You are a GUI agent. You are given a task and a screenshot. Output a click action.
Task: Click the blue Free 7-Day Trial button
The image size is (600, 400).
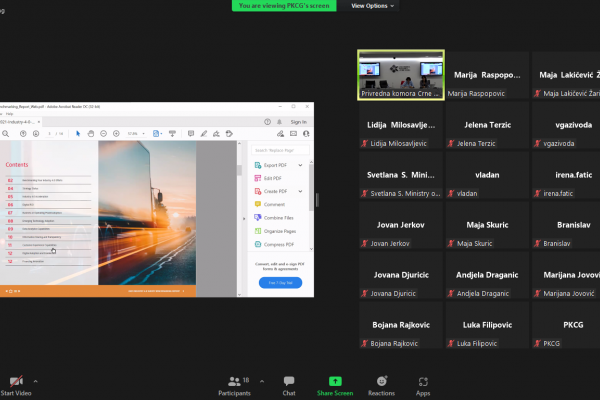point(280,282)
